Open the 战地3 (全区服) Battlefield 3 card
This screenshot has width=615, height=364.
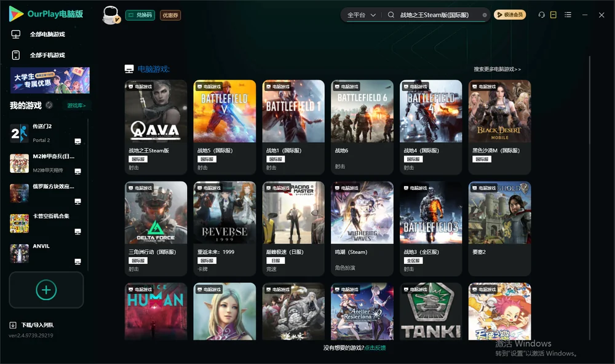point(430,229)
